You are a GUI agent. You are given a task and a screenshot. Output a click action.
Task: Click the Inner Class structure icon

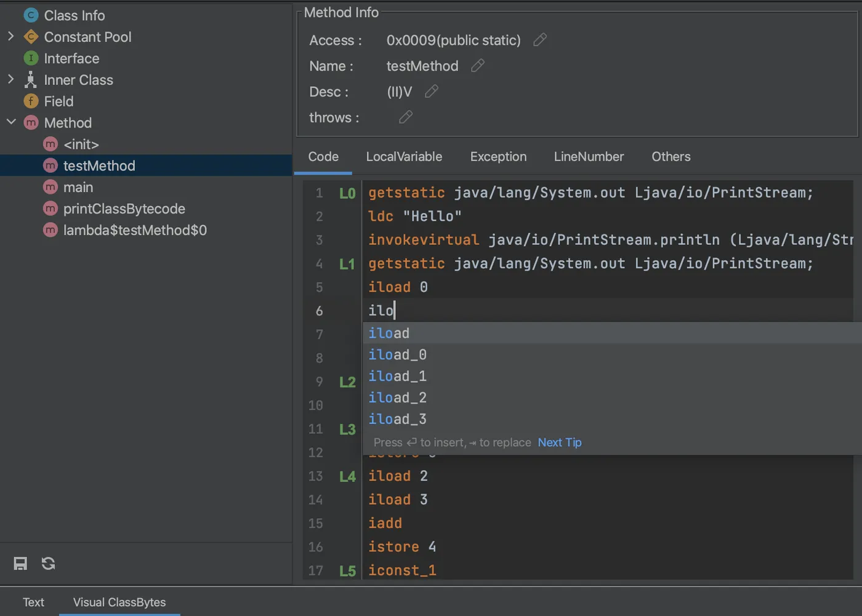coord(31,80)
